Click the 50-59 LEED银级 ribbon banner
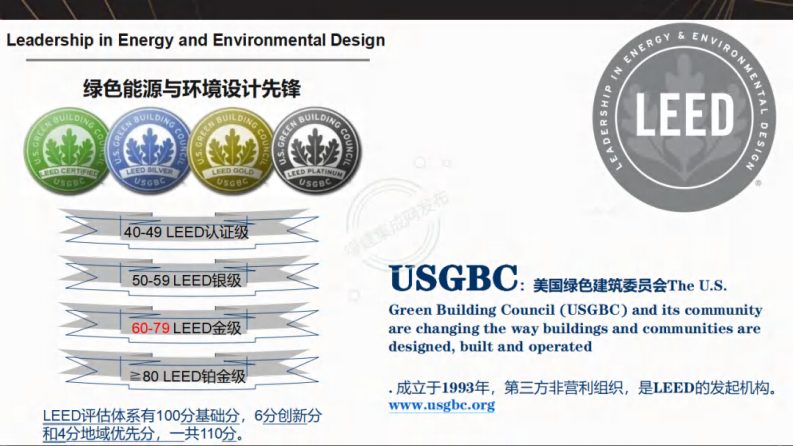 pos(188,277)
